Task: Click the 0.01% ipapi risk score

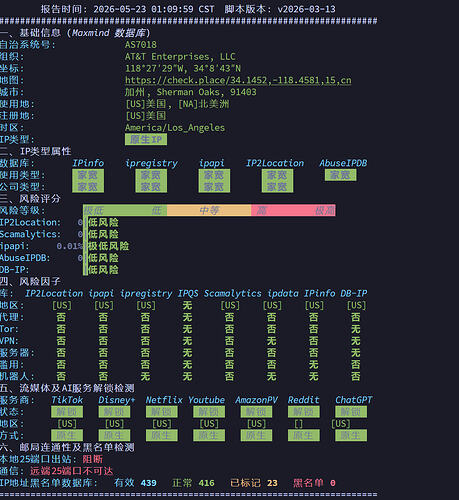Action: pos(69,246)
